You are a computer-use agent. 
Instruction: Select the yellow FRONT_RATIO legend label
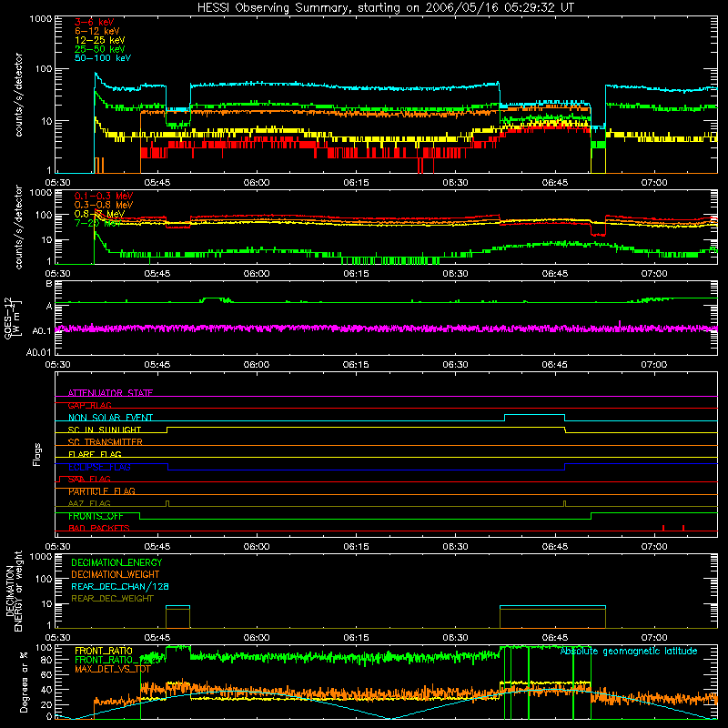(x=104, y=651)
